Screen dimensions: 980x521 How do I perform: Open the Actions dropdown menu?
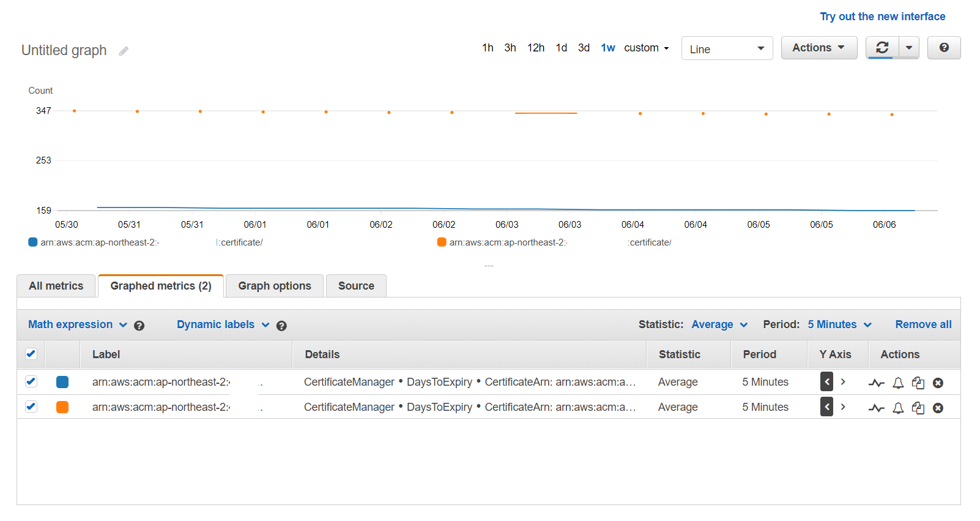819,48
